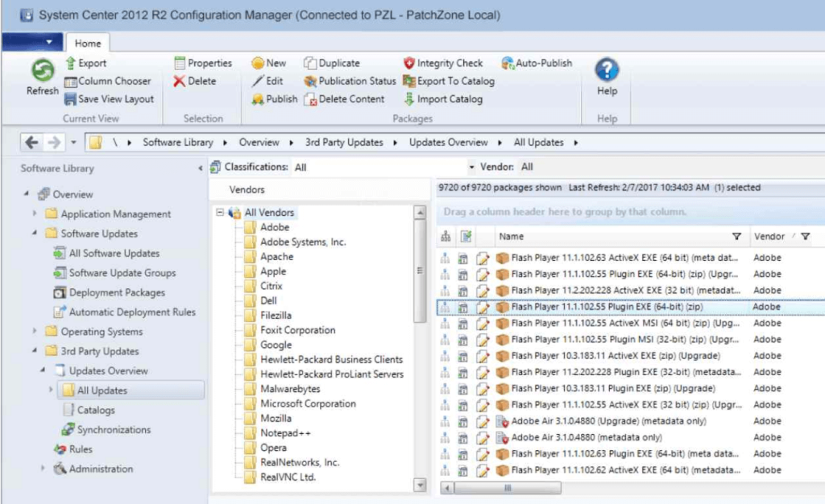
Task: Switch to the Home ribbon tab
Action: click(x=87, y=43)
